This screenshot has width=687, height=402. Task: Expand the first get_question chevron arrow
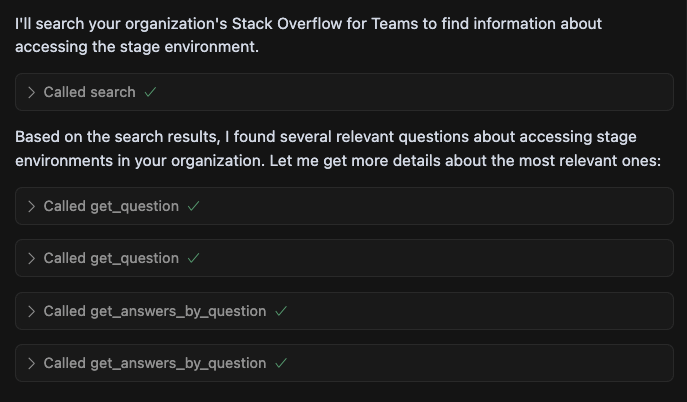(x=32, y=206)
